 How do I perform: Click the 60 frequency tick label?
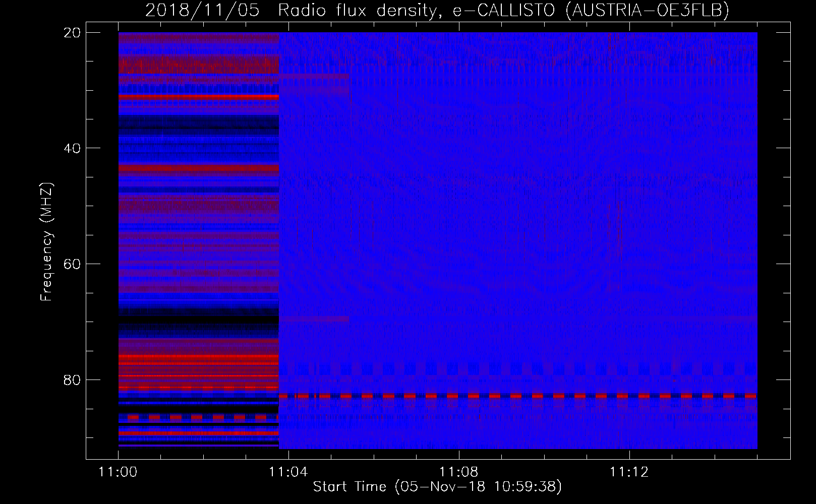[73, 264]
